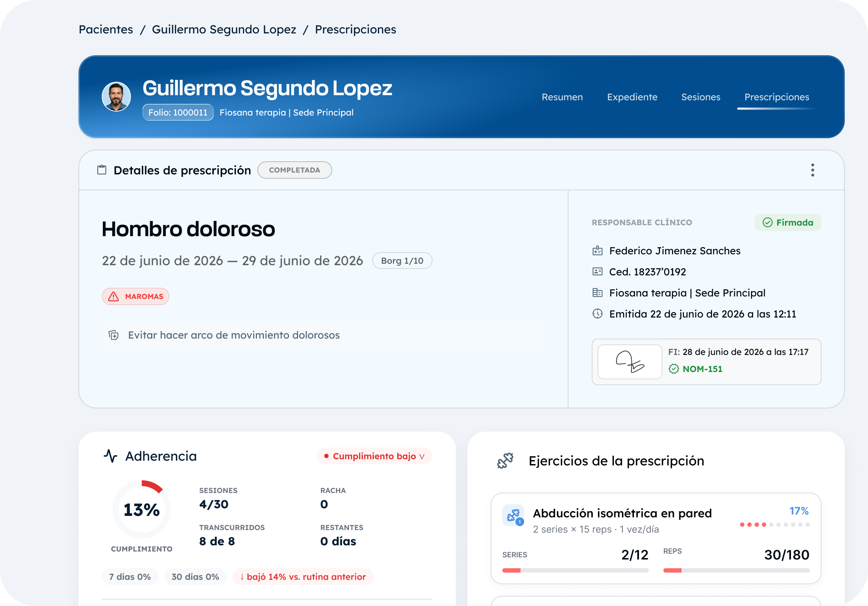868x606 pixels.
Task: Click the Adherencia pulse icon
Action: [110, 456]
